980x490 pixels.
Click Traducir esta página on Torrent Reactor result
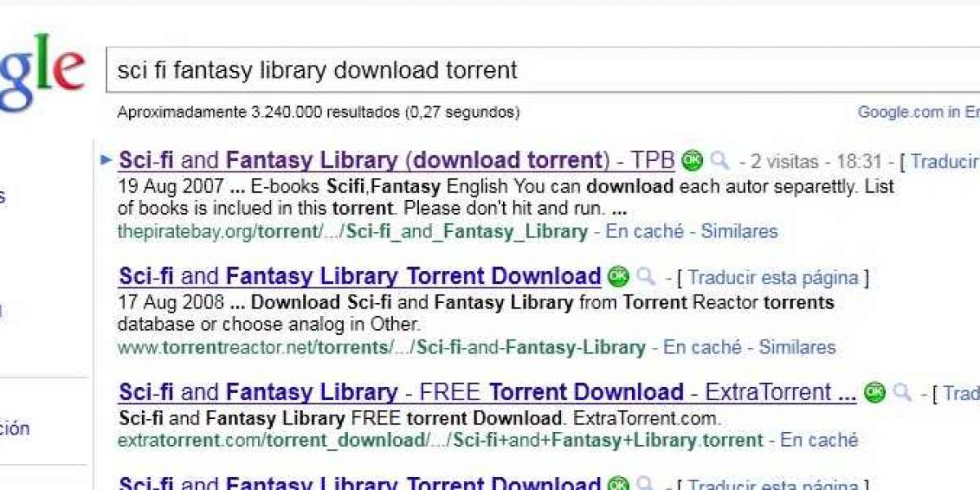[x=773, y=278]
